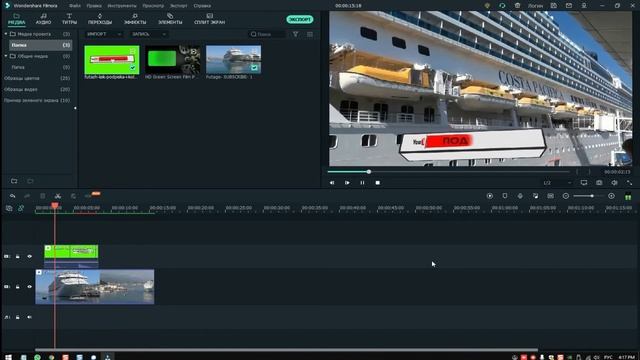
Task: Collapse the Медиа проекта tree folder
Action: [6, 34]
